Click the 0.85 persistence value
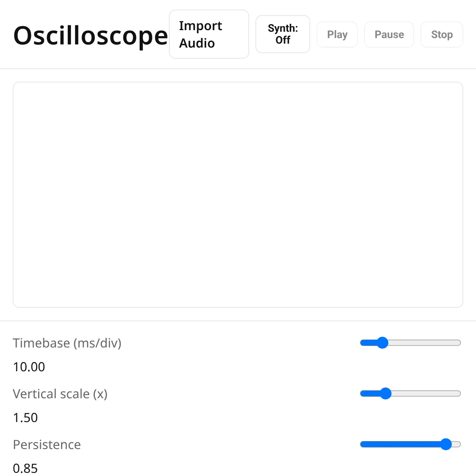The width and height of the screenshot is (476, 476). 25,468
